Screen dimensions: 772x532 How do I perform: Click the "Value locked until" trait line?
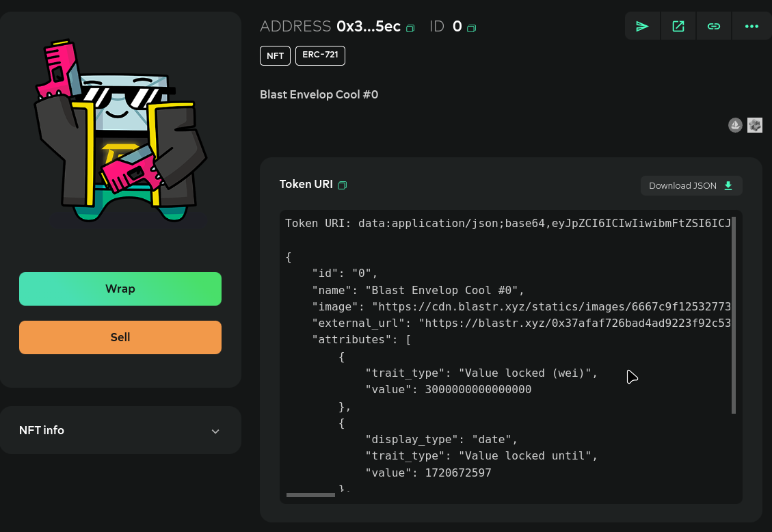(481, 455)
